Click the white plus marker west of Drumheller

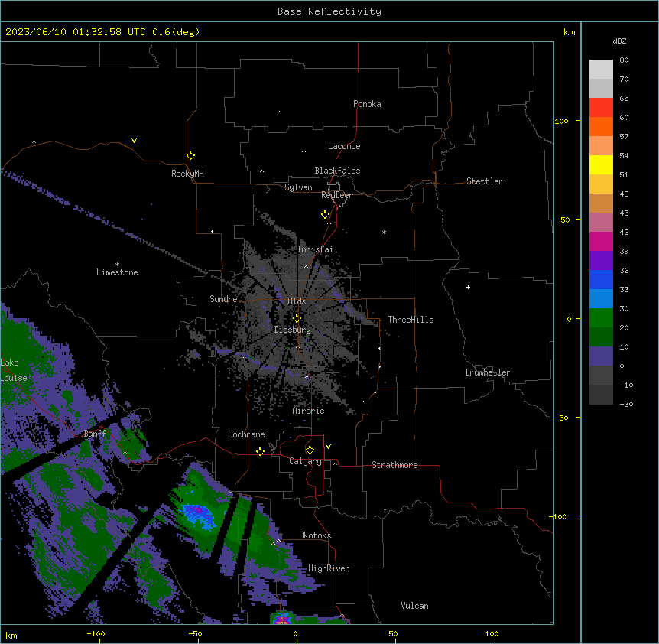[x=468, y=287]
